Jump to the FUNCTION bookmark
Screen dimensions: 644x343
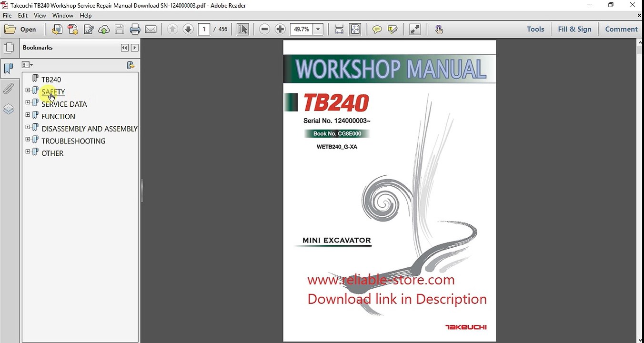click(x=58, y=117)
